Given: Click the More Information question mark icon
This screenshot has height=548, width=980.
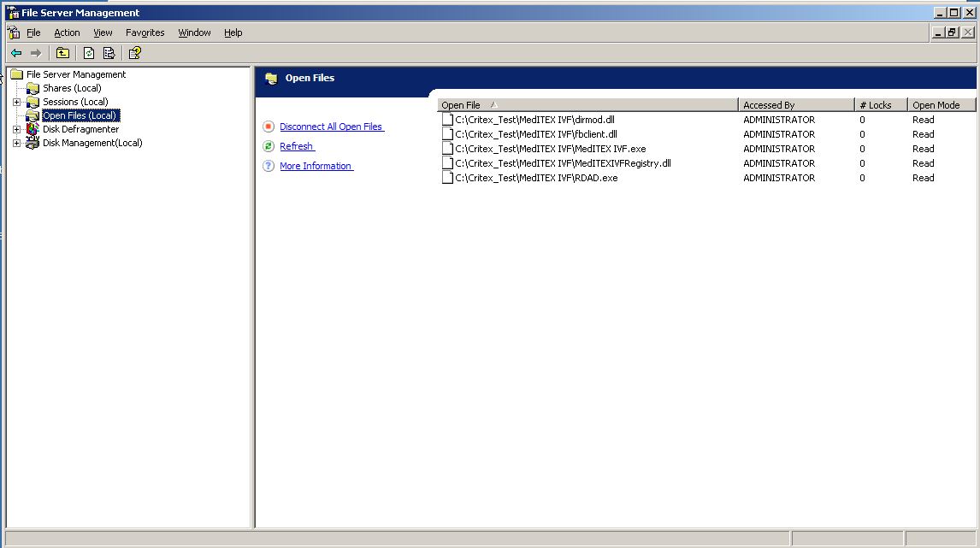Looking at the screenshot, I should point(269,166).
